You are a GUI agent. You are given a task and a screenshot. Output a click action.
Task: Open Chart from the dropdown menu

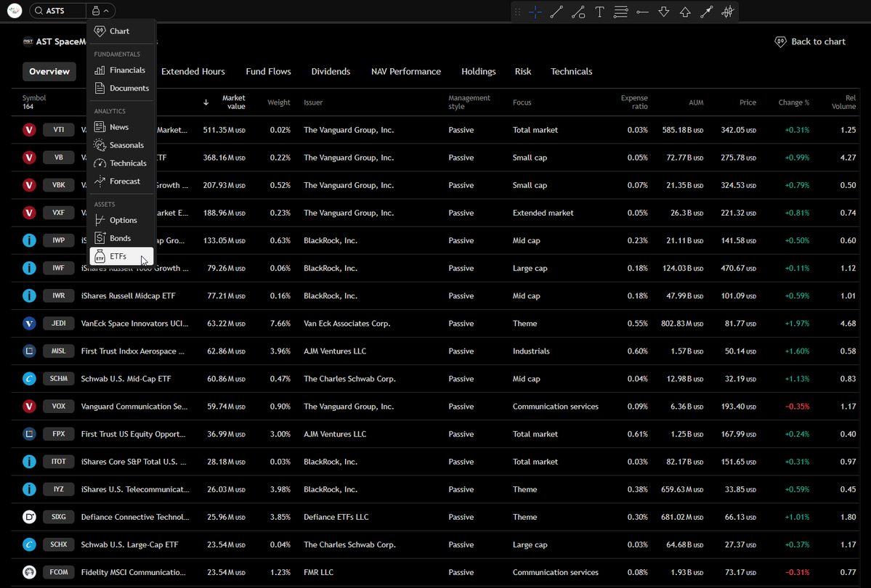point(121,31)
